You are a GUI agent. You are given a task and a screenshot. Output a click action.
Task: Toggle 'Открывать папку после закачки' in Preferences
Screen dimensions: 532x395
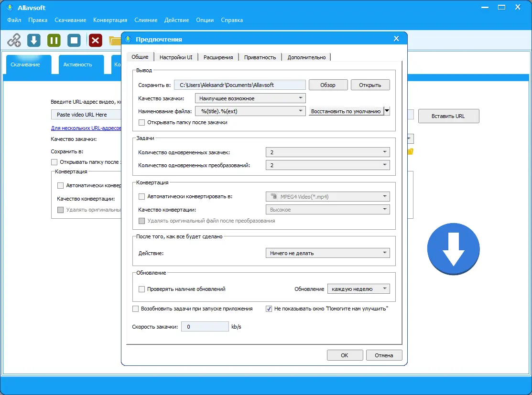[x=142, y=122]
